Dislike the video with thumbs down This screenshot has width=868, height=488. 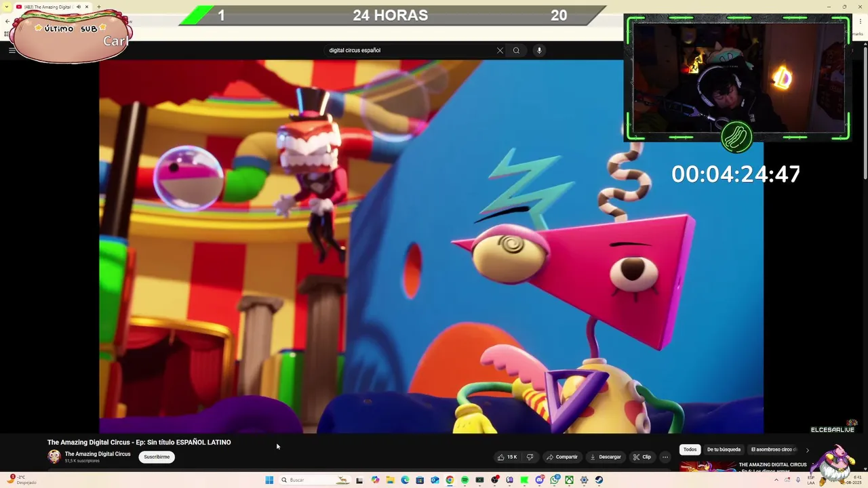530,457
